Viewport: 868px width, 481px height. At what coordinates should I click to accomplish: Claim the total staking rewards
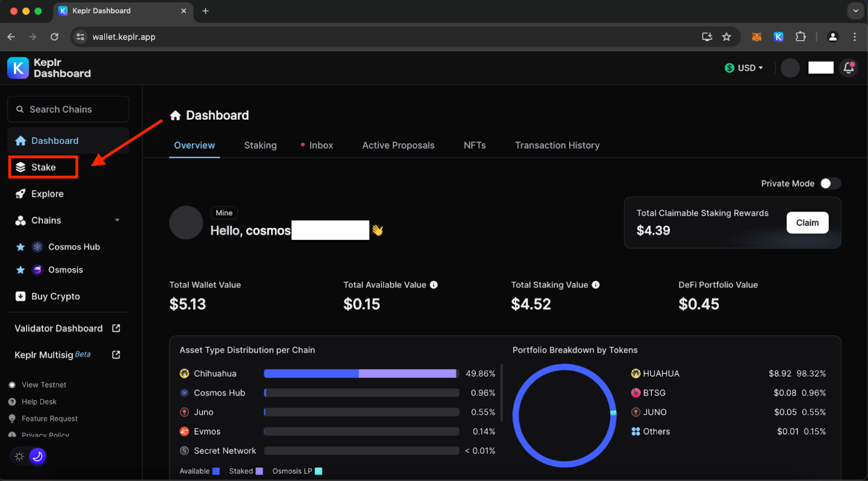pos(807,222)
